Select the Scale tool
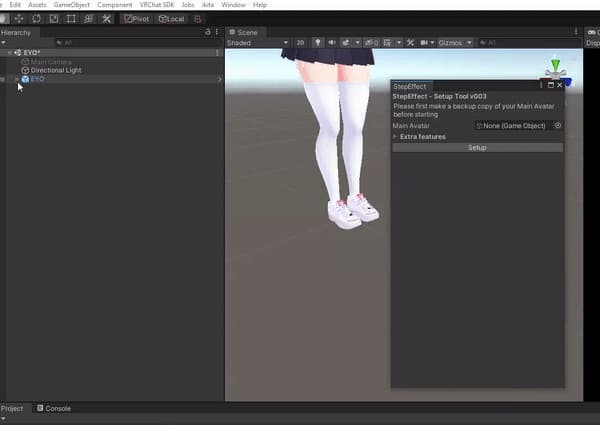 [53, 19]
